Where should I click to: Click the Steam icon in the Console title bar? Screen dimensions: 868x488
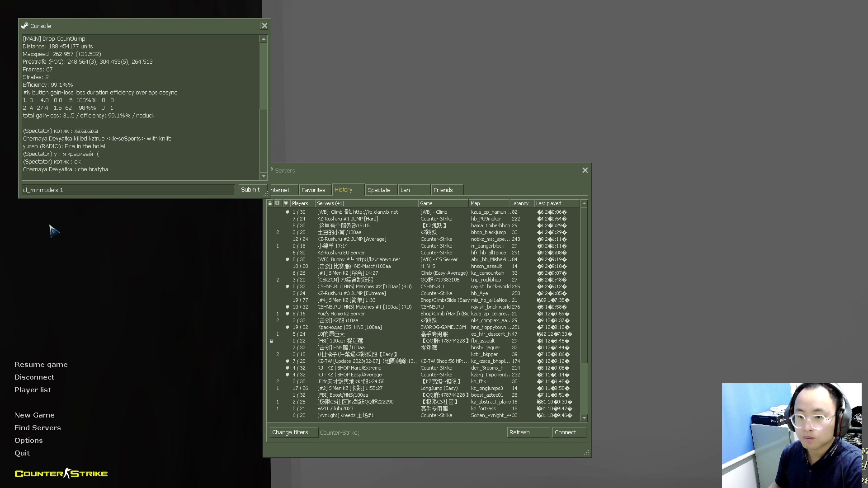tap(25, 26)
